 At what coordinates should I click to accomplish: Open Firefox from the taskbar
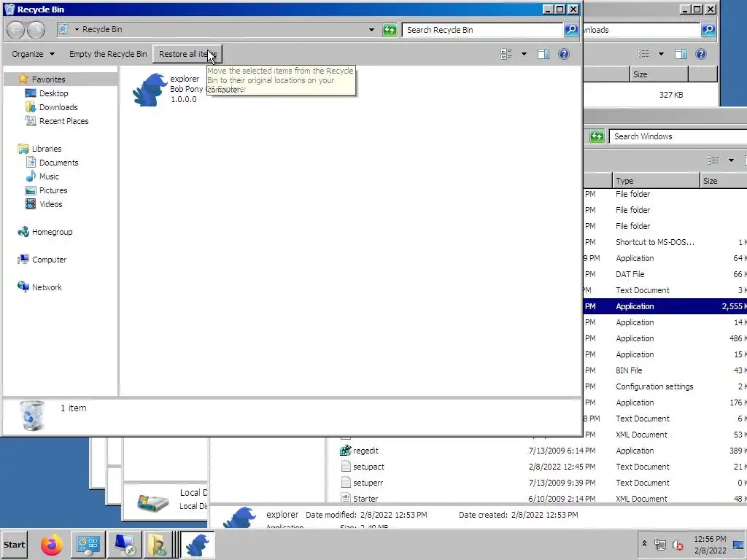click(52, 545)
